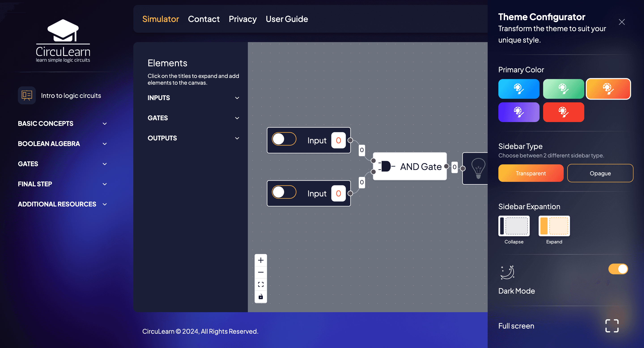Select the fit-to-screen icon on canvas
The image size is (644, 348).
point(260,284)
